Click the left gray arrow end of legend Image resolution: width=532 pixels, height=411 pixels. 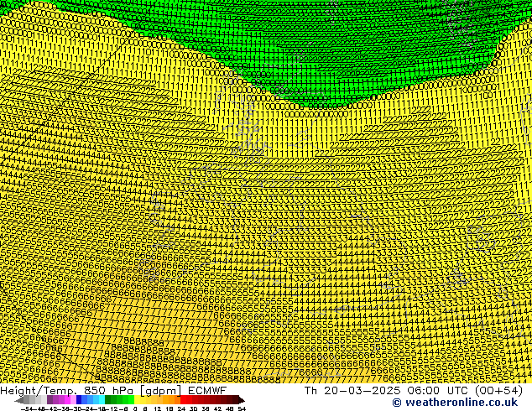click(19, 400)
